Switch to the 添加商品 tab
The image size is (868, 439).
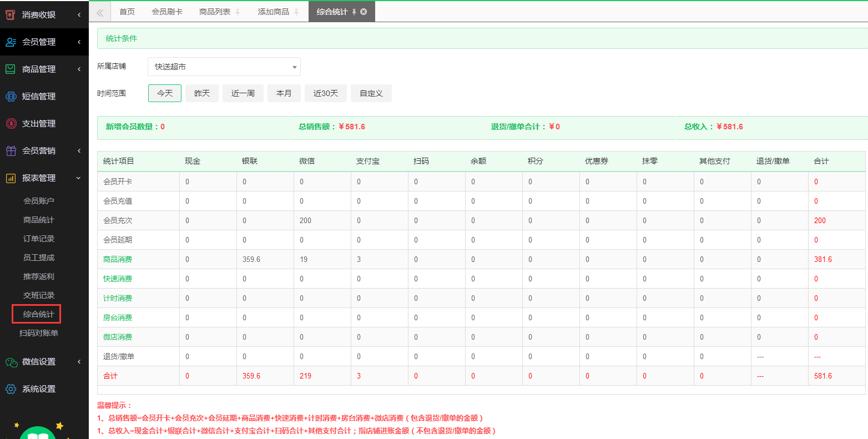click(274, 12)
